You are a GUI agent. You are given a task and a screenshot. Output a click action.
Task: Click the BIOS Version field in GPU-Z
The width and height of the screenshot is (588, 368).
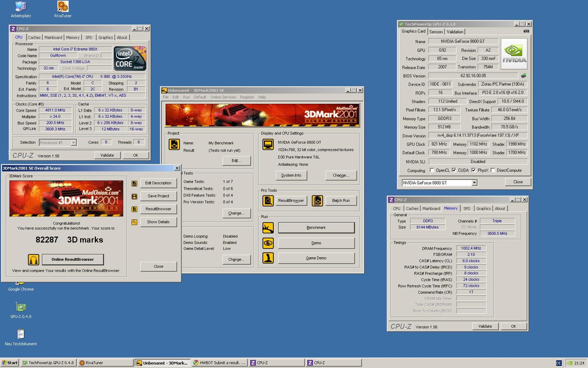click(x=473, y=76)
